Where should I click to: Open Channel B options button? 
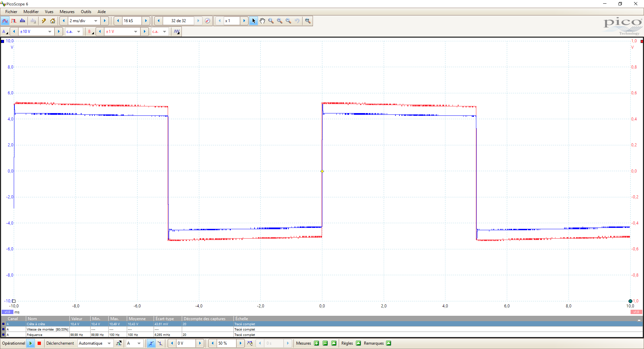tap(91, 32)
